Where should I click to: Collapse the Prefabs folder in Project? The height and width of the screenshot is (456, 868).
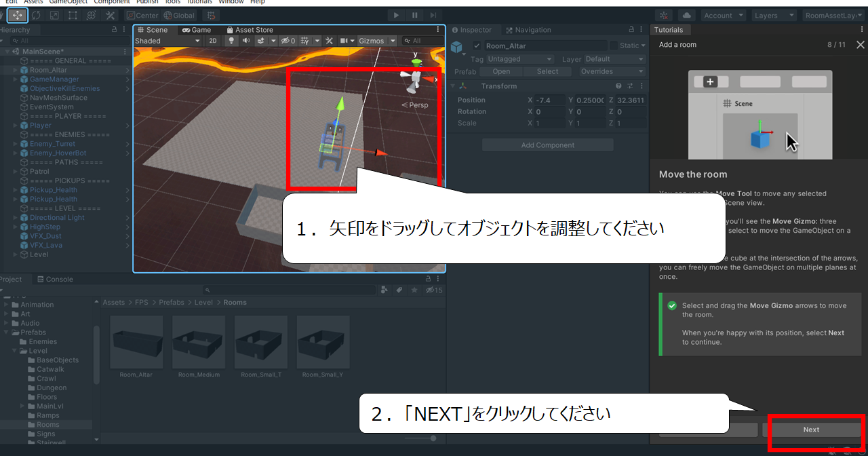(7, 332)
